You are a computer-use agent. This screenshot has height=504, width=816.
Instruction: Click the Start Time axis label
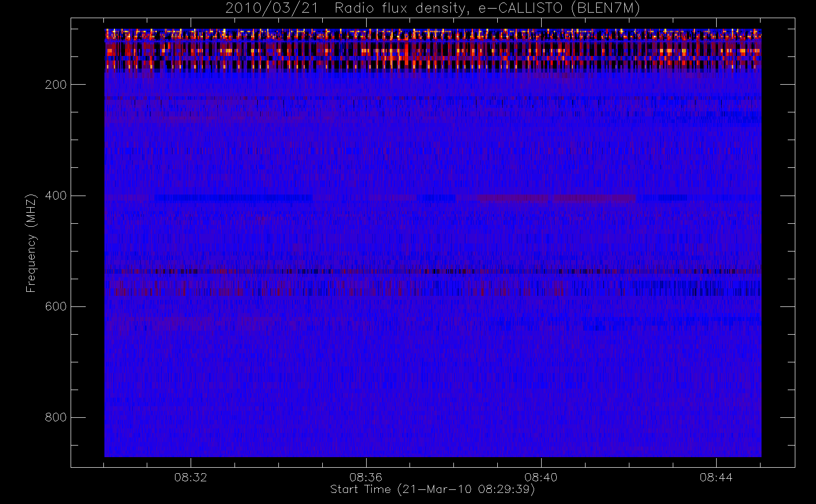click(x=433, y=489)
